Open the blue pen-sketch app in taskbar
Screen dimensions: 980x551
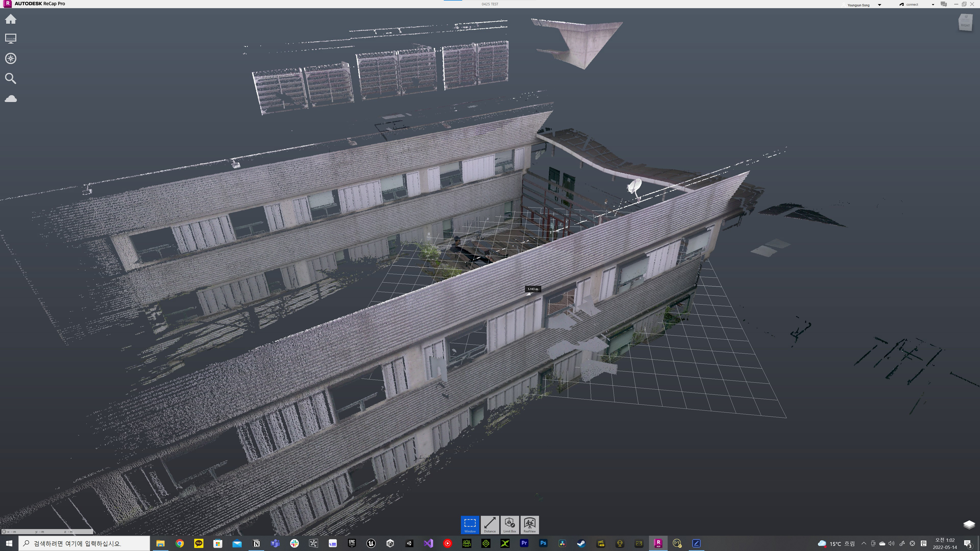(696, 543)
